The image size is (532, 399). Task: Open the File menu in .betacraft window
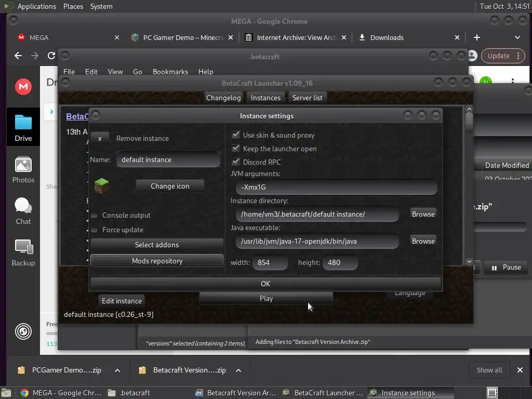point(69,72)
